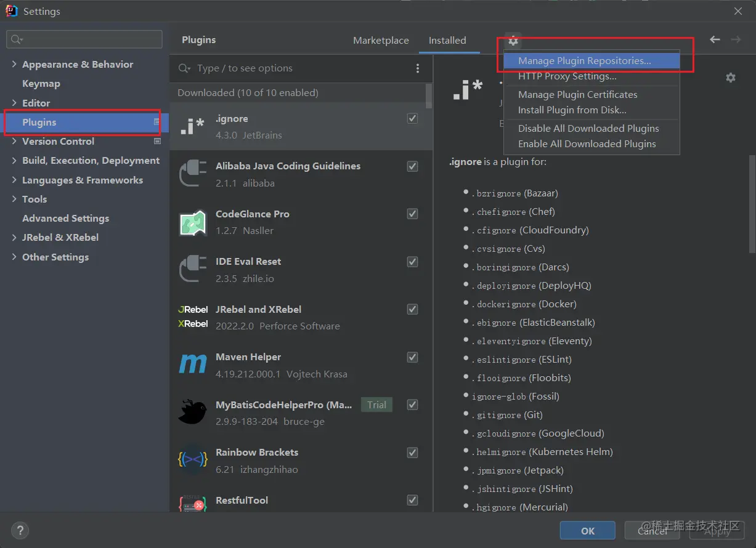Screen dimensions: 756x548
Task: Click the description pane scrollbar
Action: (x=752, y=203)
